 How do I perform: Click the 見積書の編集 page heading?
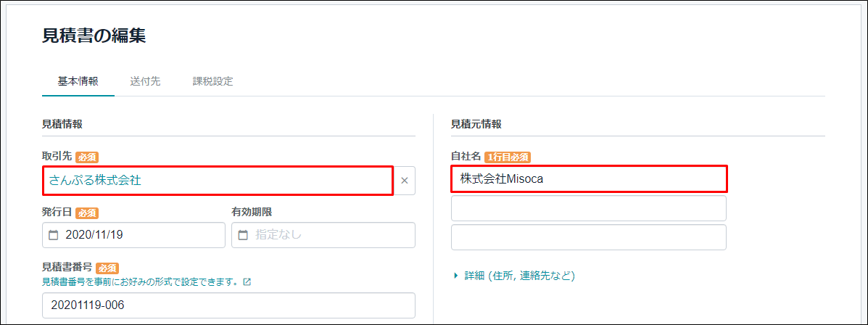click(x=94, y=36)
